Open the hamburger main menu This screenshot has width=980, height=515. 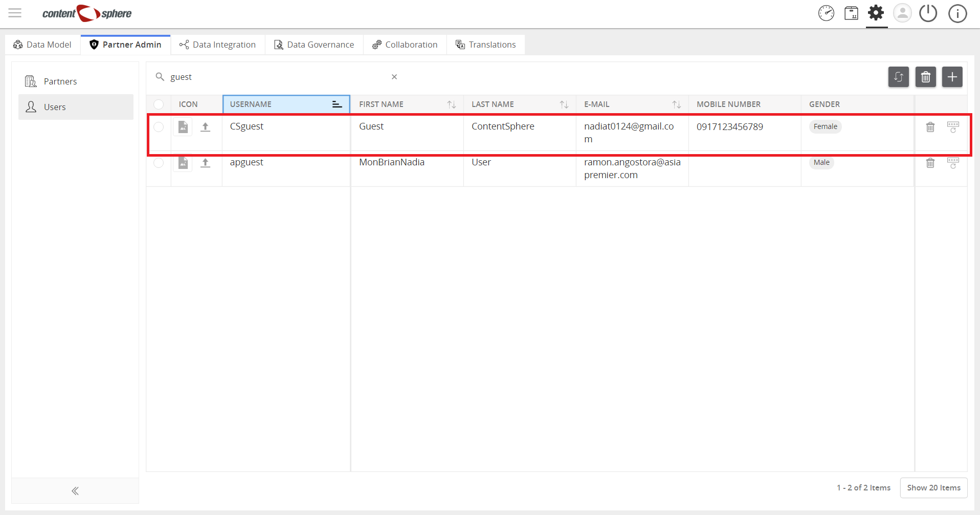pyautogui.click(x=15, y=13)
